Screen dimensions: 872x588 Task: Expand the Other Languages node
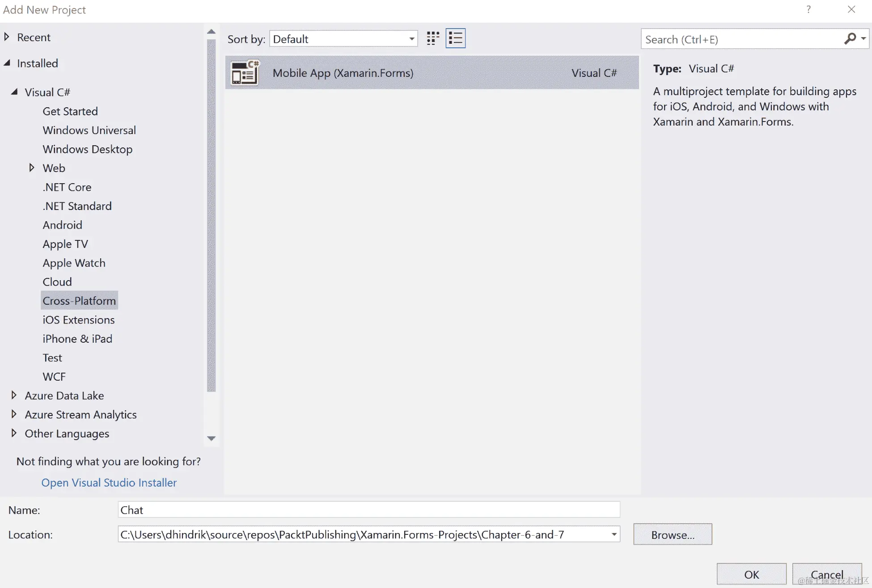pos(14,433)
